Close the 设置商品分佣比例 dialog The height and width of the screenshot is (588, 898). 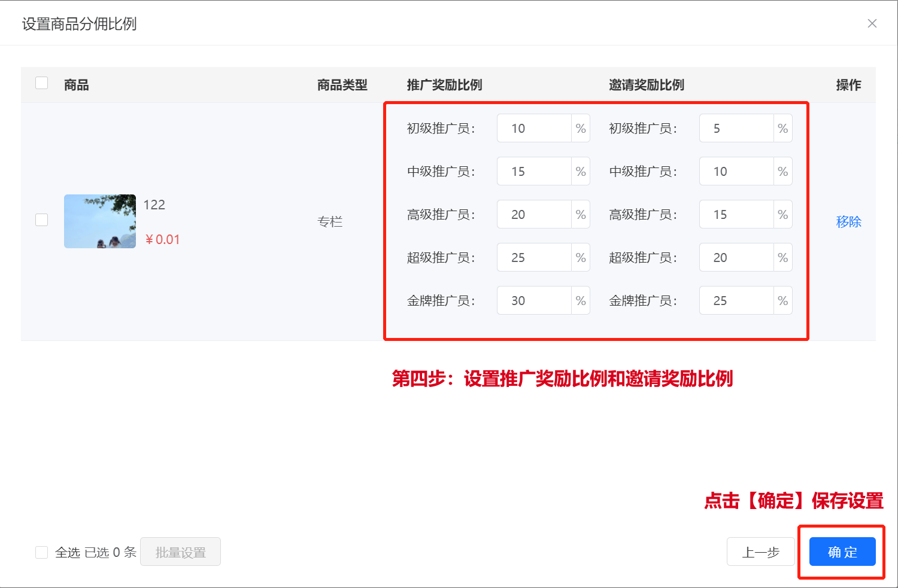tap(872, 23)
